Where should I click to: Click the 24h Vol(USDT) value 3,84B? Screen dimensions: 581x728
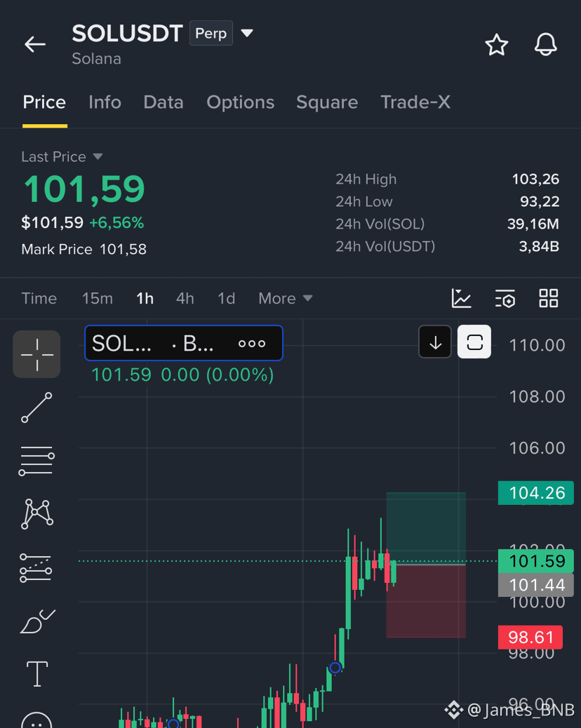(539, 246)
